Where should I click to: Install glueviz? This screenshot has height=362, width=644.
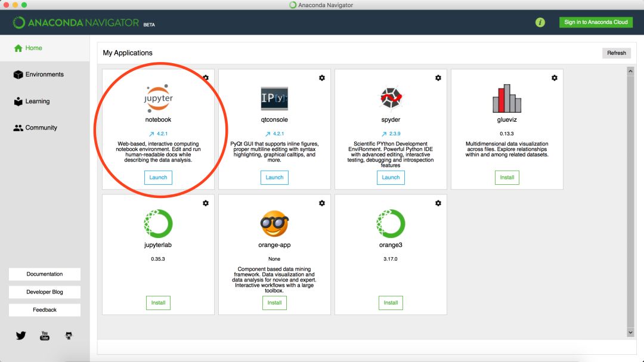tap(507, 178)
